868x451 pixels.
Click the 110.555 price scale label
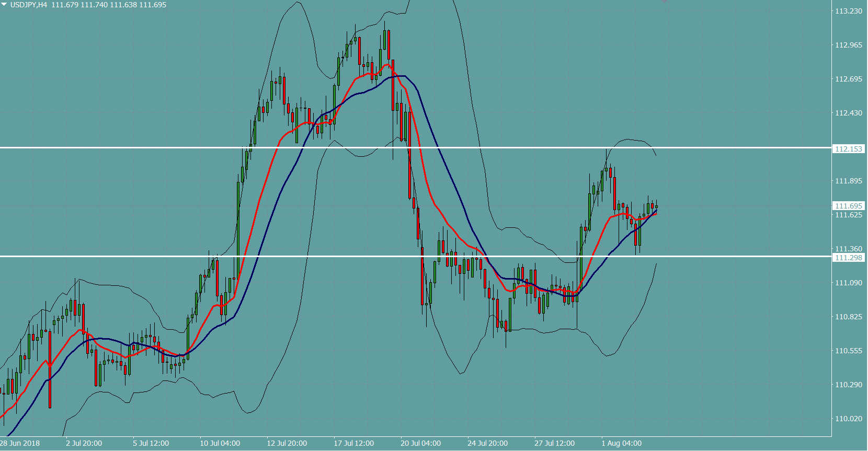[x=848, y=351]
